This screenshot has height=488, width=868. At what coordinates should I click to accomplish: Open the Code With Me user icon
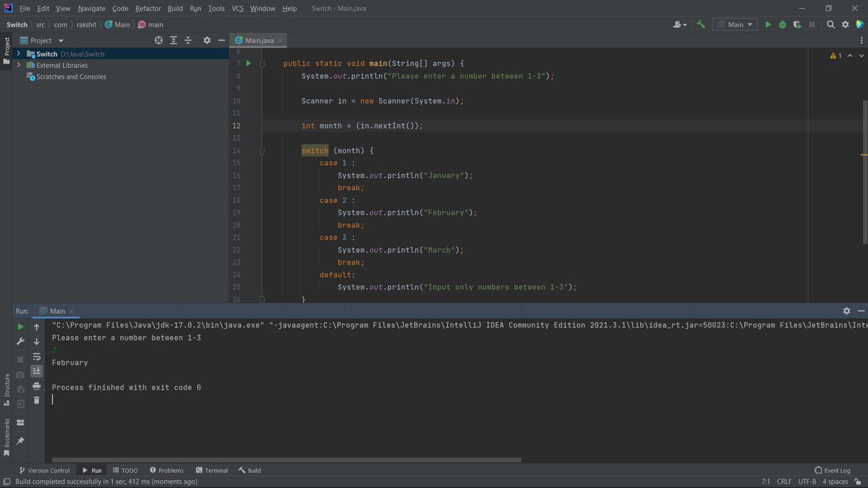click(679, 24)
